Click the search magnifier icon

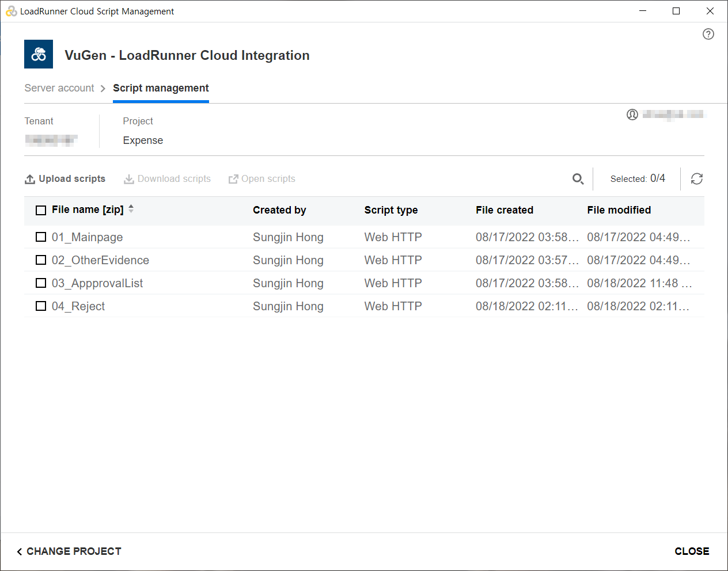578,179
